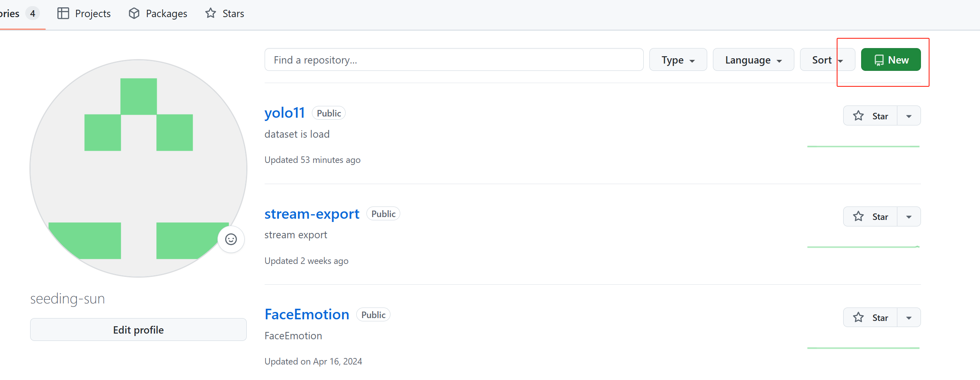Click 'Updated 2 weeks ago' text
This screenshot has height=380, width=980.
307,261
